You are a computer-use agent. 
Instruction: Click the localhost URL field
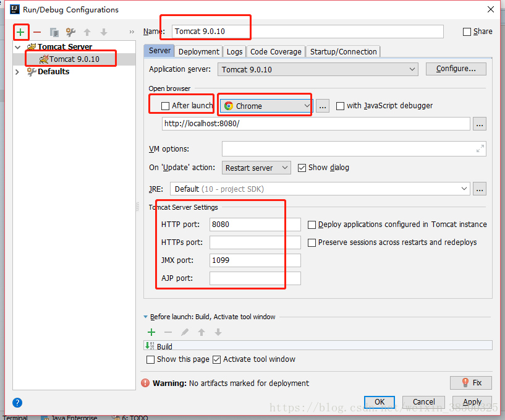click(x=316, y=124)
